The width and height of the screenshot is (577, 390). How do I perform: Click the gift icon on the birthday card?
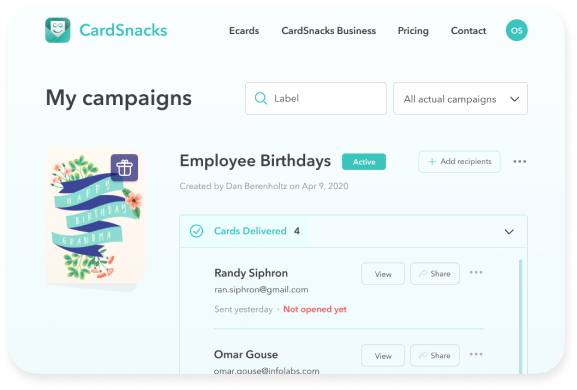pos(124,168)
